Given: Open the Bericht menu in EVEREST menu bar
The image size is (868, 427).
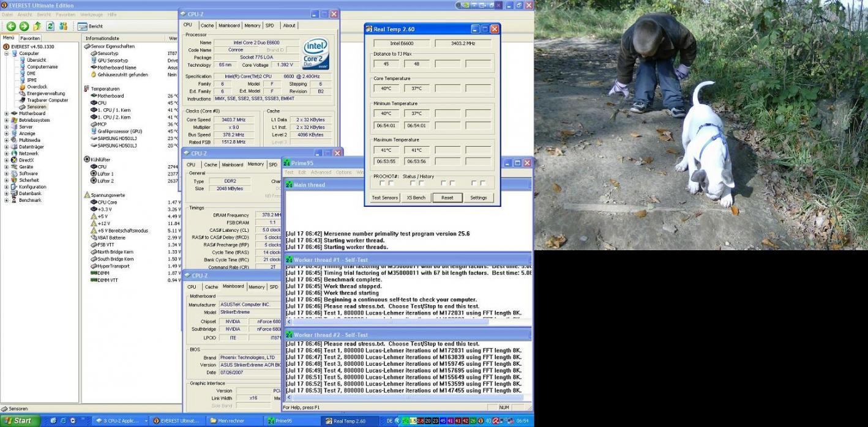Looking at the screenshot, I should (43, 14).
